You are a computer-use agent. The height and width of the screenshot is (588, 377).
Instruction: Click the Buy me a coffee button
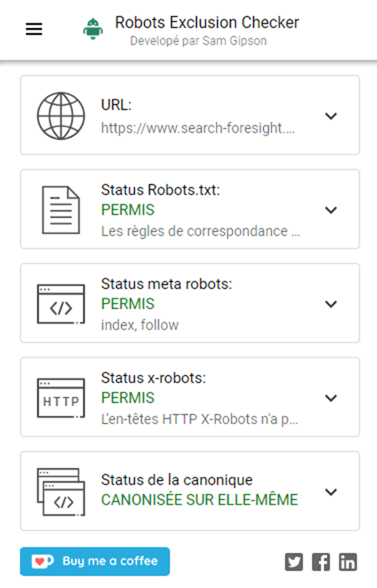click(x=95, y=561)
